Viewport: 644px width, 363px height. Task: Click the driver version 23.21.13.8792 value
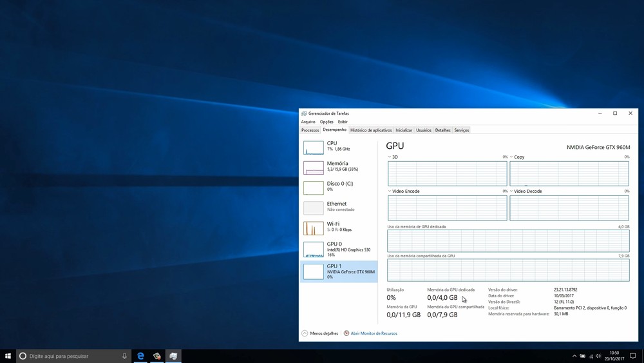click(565, 290)
